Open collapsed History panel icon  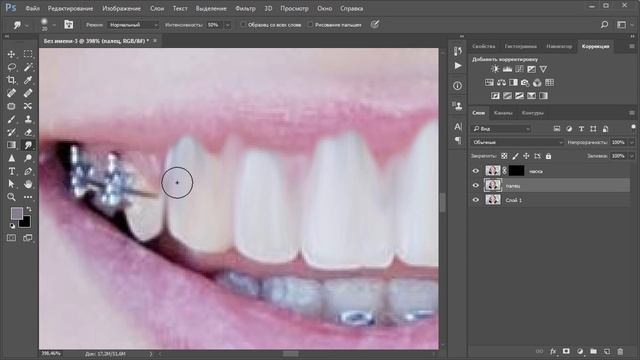click(458, 51)
